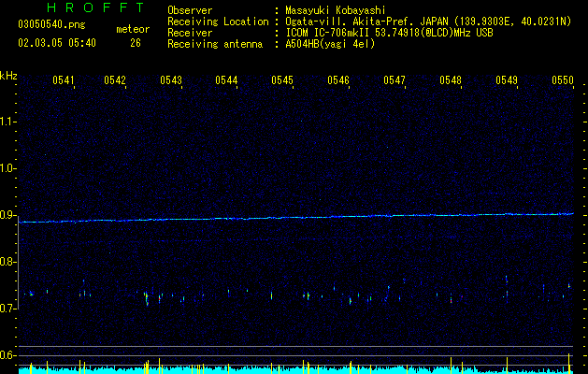Click the 0550 time axis label
Viewport: 588px width, 374px height.
pos(563,79)
